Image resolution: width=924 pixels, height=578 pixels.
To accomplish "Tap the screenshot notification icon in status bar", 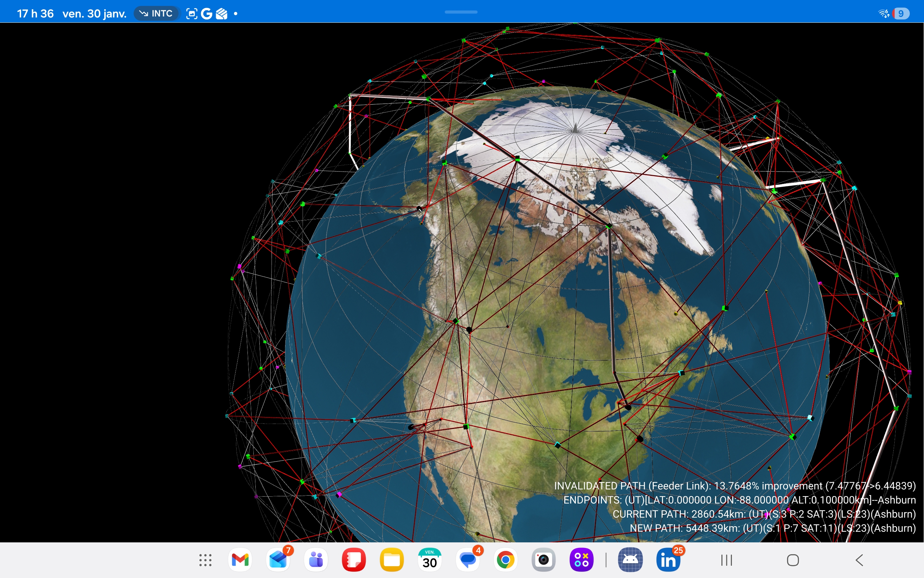I will pyautogui.click(x=191, y=14).
